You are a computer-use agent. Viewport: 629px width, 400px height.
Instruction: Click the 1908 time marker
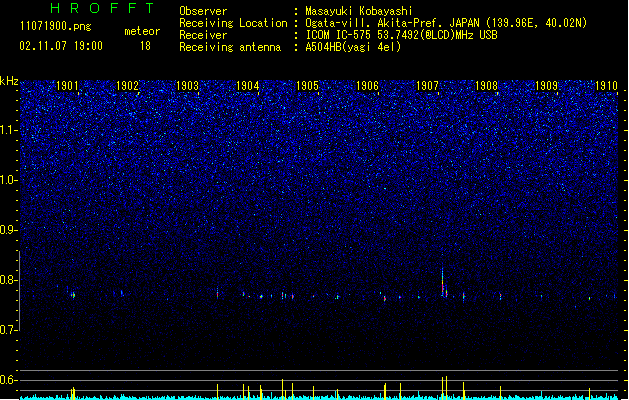pyautogui.click(x=487, y=85)
